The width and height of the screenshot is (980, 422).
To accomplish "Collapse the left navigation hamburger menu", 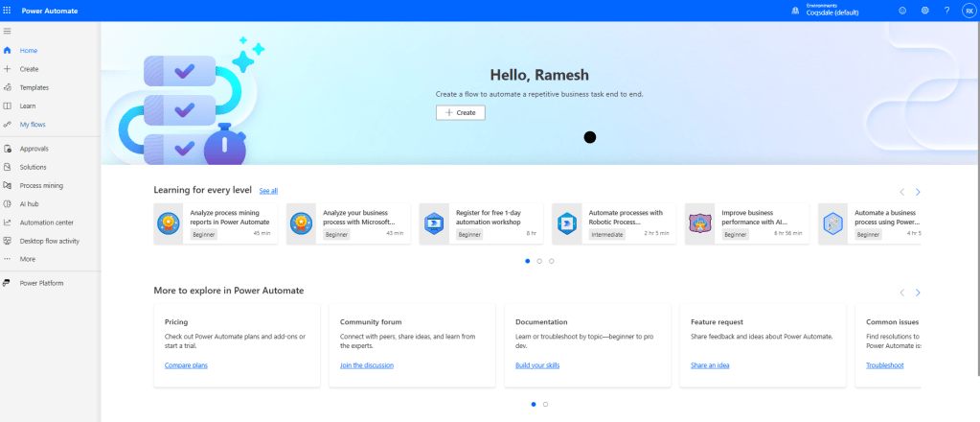I will (8, 32).
